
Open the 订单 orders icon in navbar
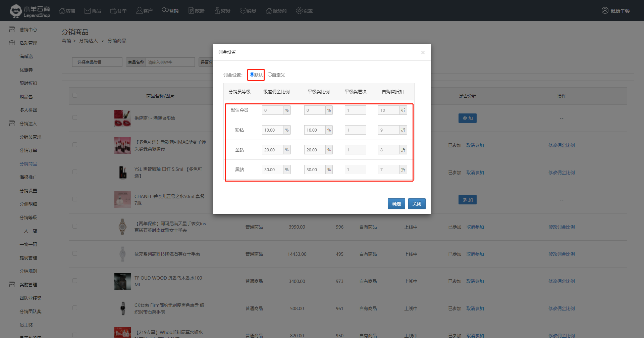pyautogui.click(x=114, y=11)
